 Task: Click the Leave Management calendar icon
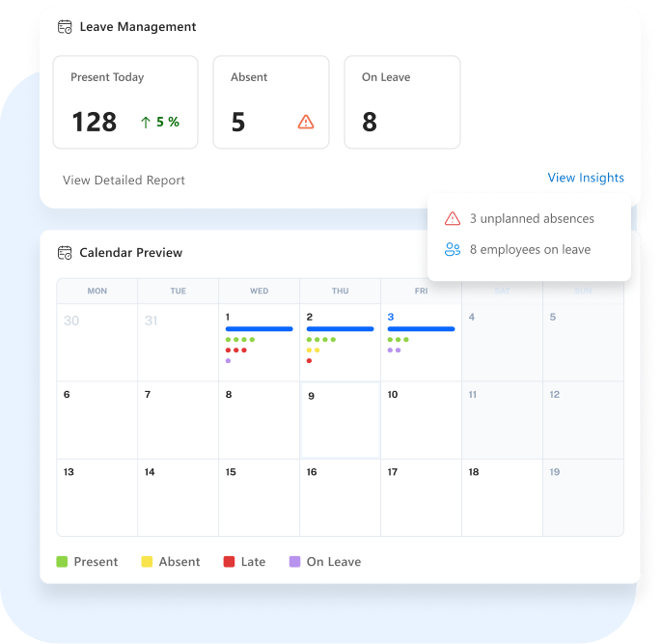click(x=66, y=27)
